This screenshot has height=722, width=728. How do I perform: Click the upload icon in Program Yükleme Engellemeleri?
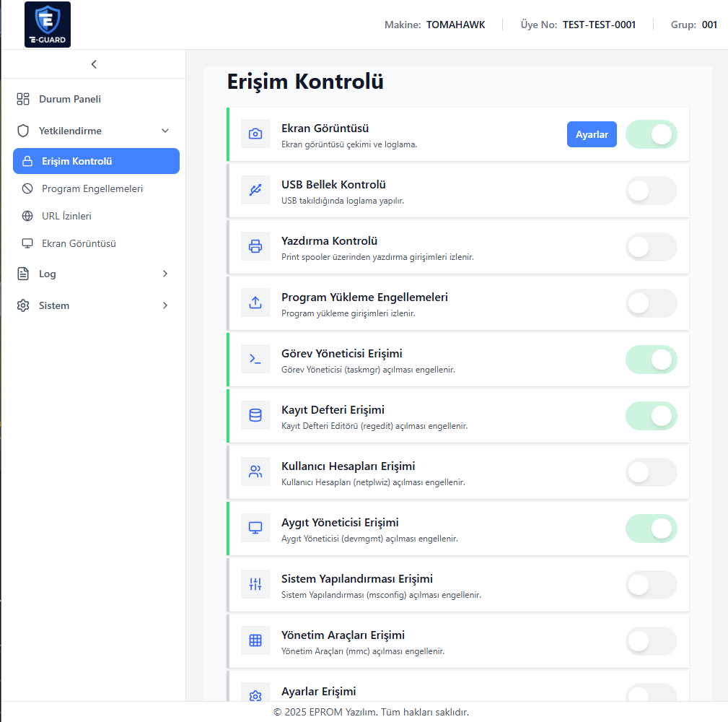[x=255, y=303]
